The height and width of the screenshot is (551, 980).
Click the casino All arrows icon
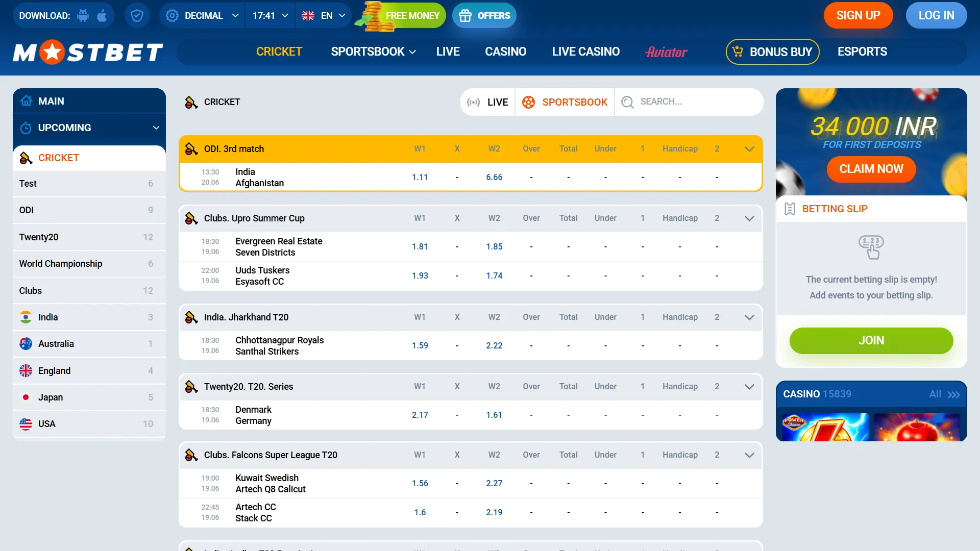pyautogui.click(x=953, y=394)
